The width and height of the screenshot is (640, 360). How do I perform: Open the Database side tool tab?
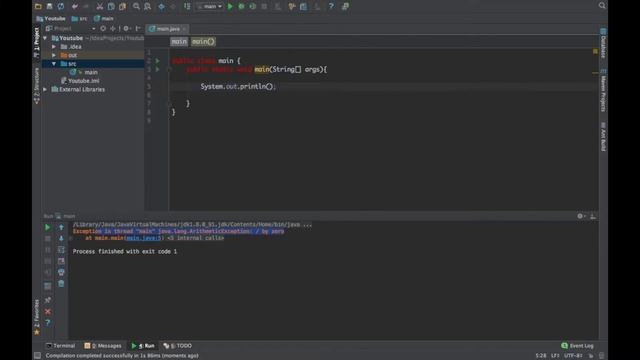point(603,43)
